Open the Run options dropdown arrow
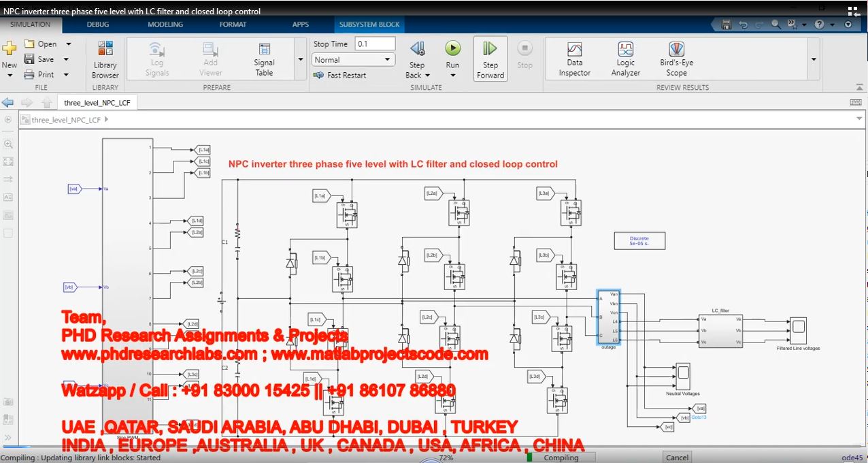The image size is (868, 463). [x=453, y=75]
